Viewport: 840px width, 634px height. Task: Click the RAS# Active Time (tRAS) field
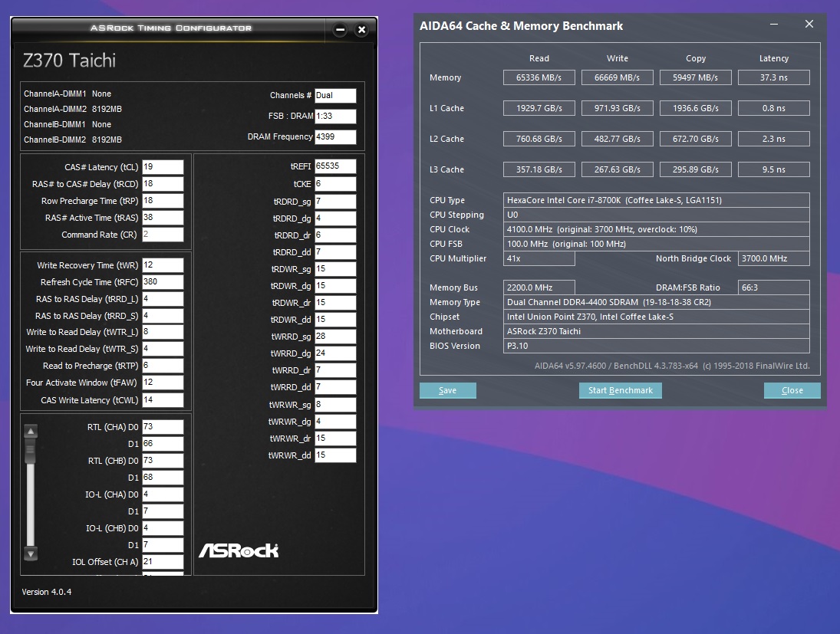(x=163, y=218)
